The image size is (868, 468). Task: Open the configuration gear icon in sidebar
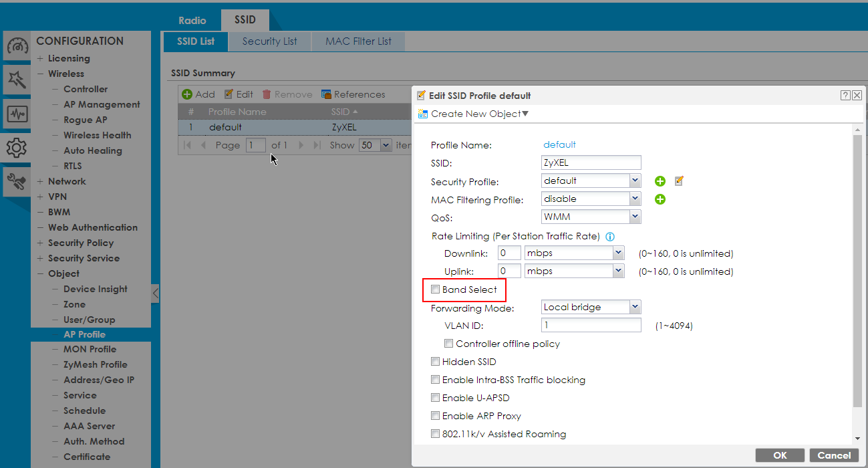[x=16, y=147]
